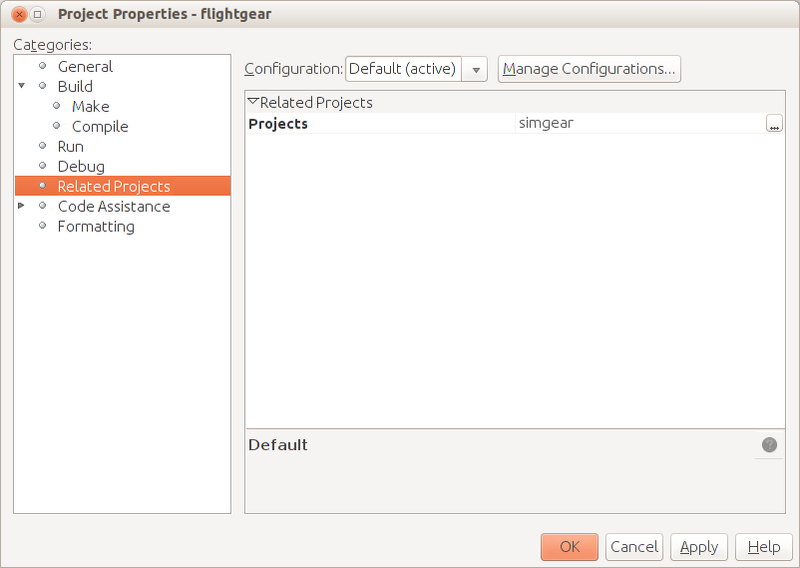Open the Configuration dropdown arrow
This screenshot has width=800, height=568.
coord(475,69)
